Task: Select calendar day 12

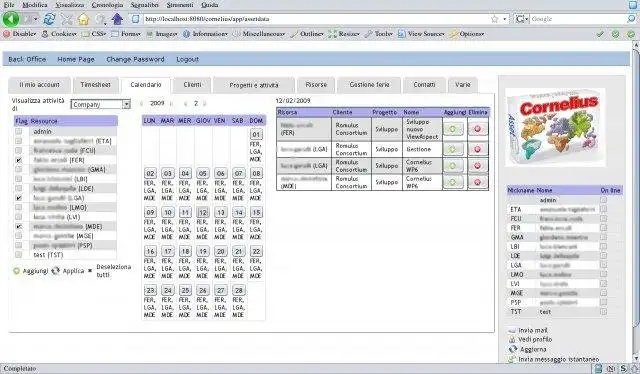Action: click(203, 212)
